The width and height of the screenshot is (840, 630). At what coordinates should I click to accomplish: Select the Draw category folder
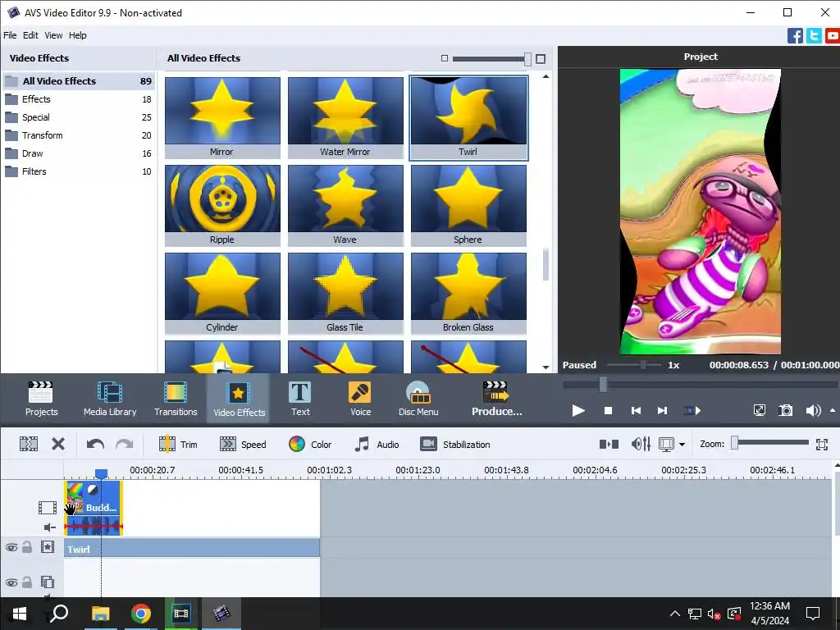coord(78,153)
